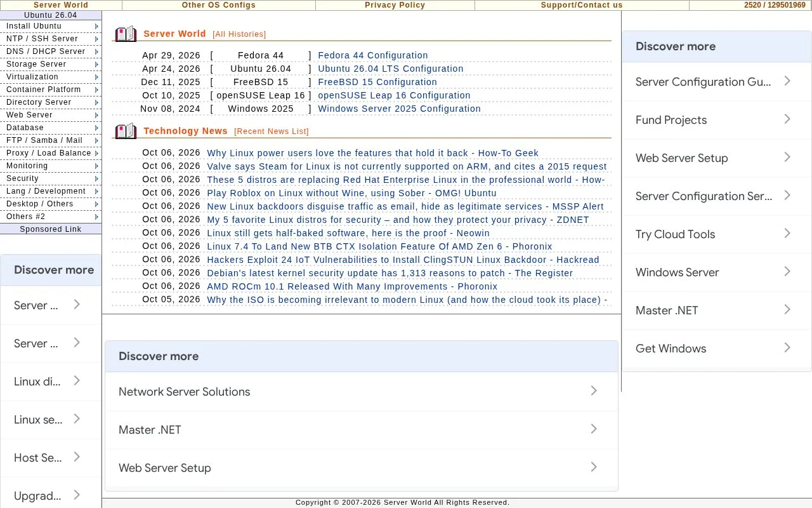This screenshot has width=812, height=508.
Task: Open the Proxy / Load Balance sidebar item
Action: point(51,153)
